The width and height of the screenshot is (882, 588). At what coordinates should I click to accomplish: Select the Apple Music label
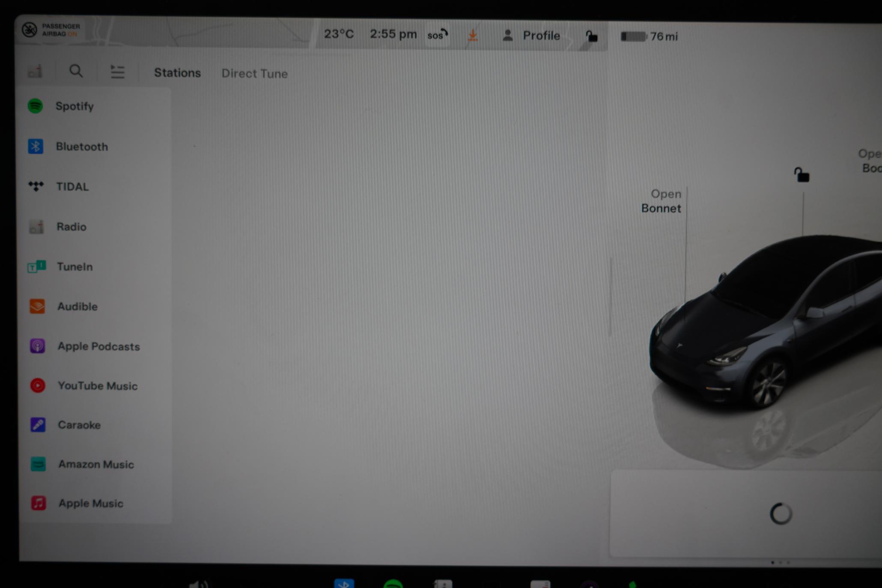point(91,503)
